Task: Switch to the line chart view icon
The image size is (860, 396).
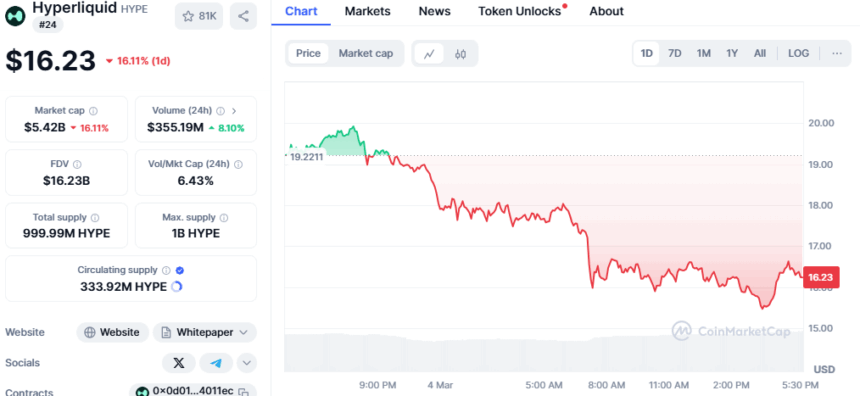Action: point(429,54)
